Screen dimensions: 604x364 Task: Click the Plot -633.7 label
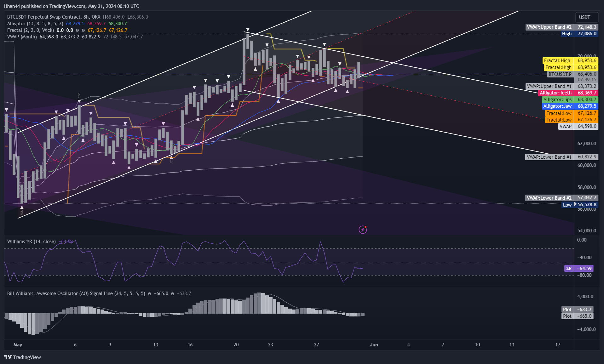pyautogui.click(x=577, y=310)
